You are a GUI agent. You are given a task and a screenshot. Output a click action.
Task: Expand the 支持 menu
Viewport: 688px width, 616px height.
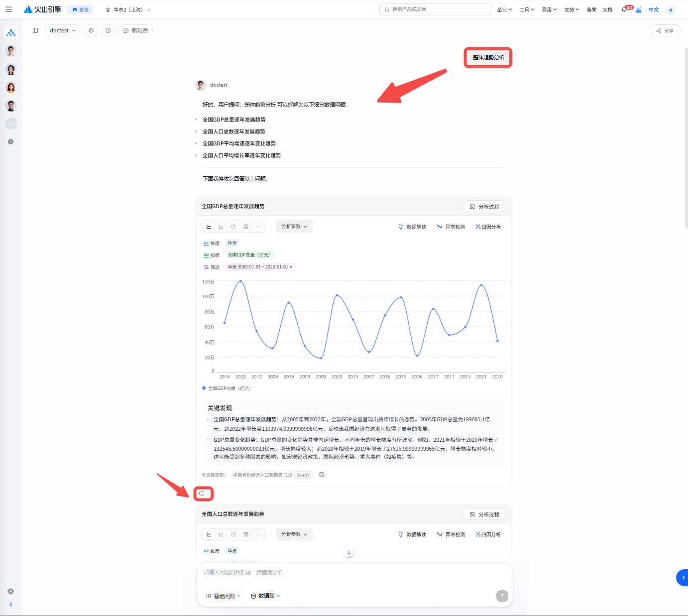[x=572, y=9]
